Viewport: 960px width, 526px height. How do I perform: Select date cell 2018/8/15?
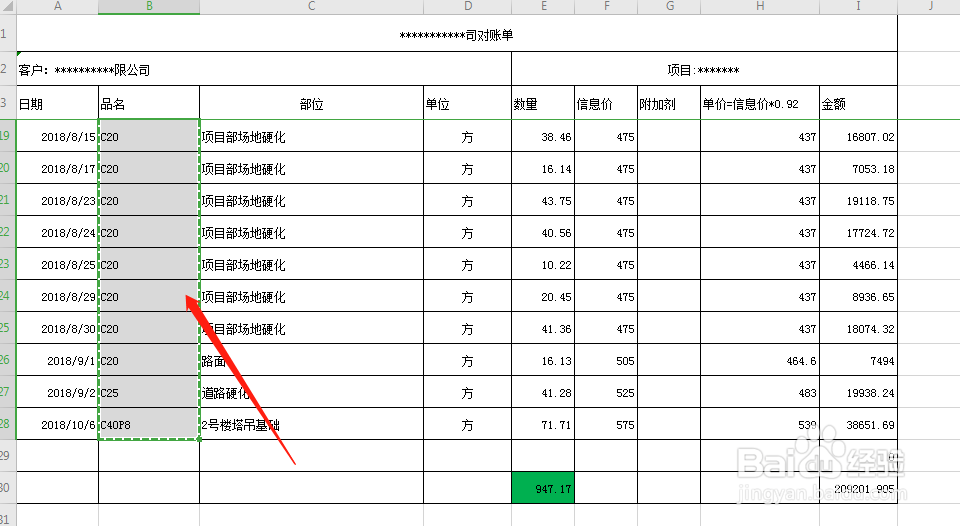click(x=57, y=137)
